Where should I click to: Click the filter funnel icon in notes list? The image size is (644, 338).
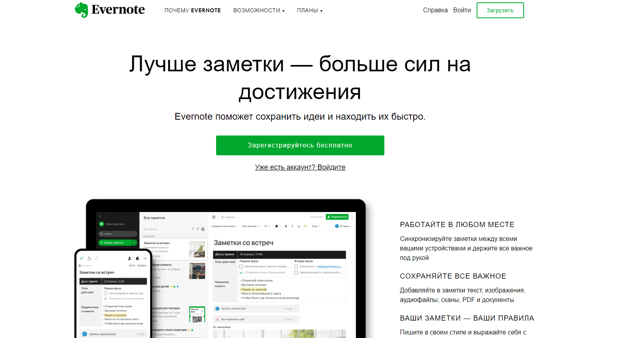(198, 229)
